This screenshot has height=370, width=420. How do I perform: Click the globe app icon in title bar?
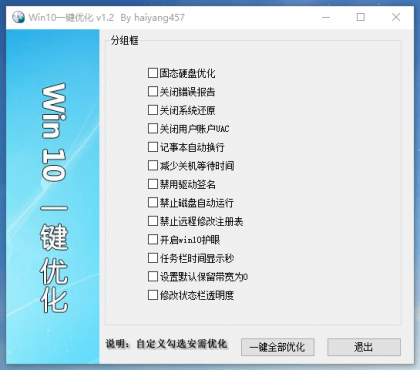18,17
